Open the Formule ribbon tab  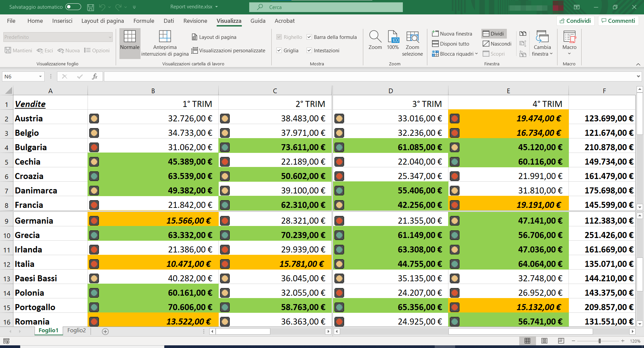tap(144, 21)
